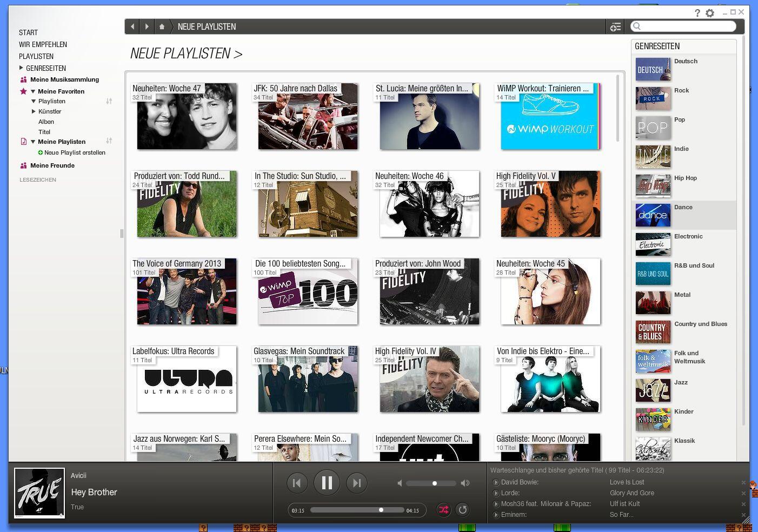
Task: Skip to the previous track
Action: tap(297, 483)
